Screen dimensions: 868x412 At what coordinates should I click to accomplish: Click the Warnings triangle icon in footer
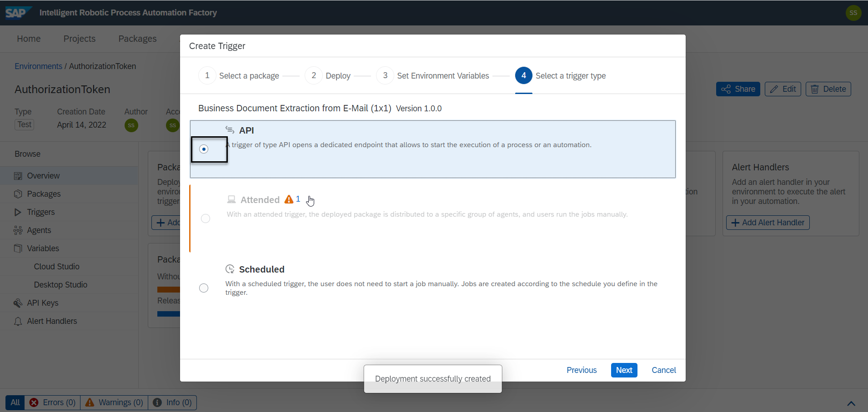90,402
